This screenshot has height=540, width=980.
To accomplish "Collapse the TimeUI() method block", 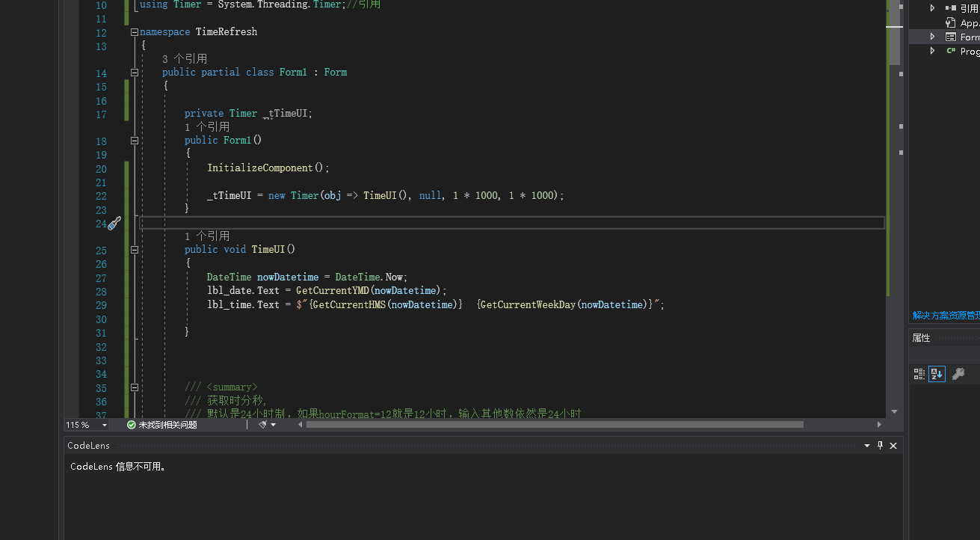I will click(135, 250).
